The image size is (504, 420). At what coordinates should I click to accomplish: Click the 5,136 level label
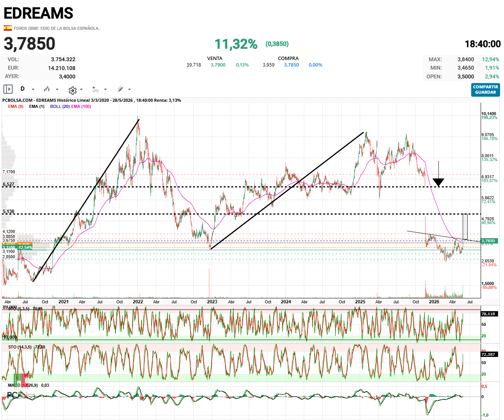(x=8, y=212)
